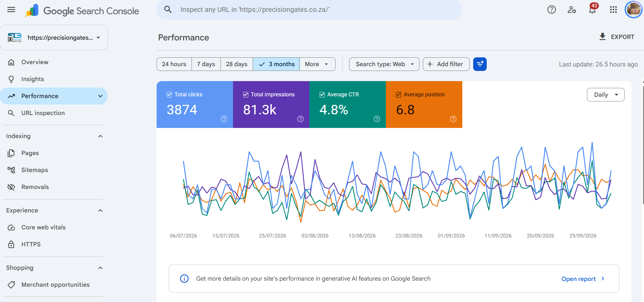Open the Daily granularity dropdown
This screenshot has width=644, height=302.
(606, 95)
